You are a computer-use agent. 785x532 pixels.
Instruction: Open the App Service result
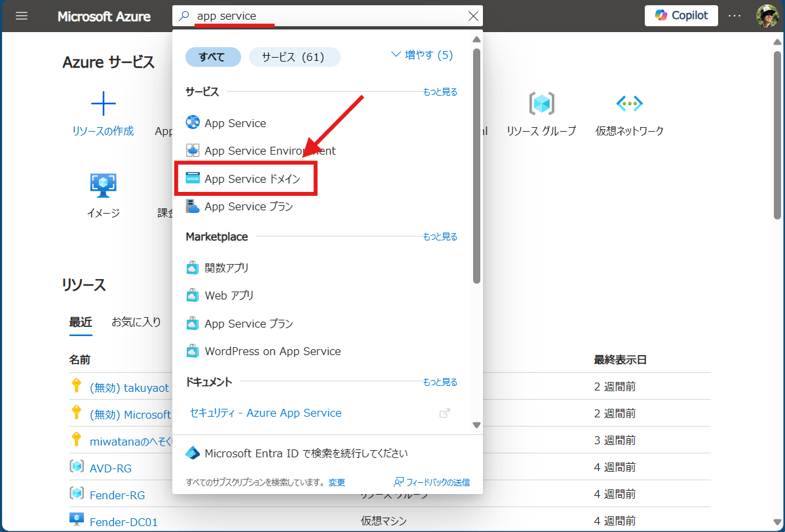235,123
